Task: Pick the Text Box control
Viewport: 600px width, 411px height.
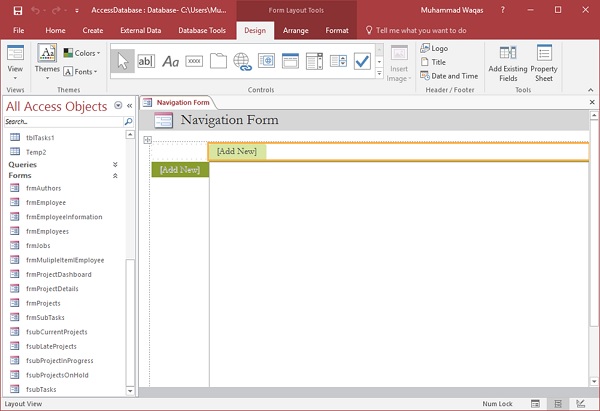Action: point(146,61)
